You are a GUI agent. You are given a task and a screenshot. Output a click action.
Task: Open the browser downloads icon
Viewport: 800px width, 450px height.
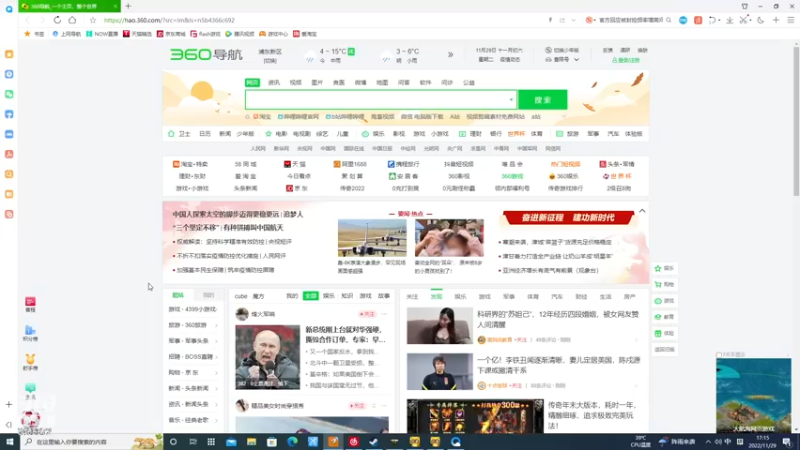(730, 20)
